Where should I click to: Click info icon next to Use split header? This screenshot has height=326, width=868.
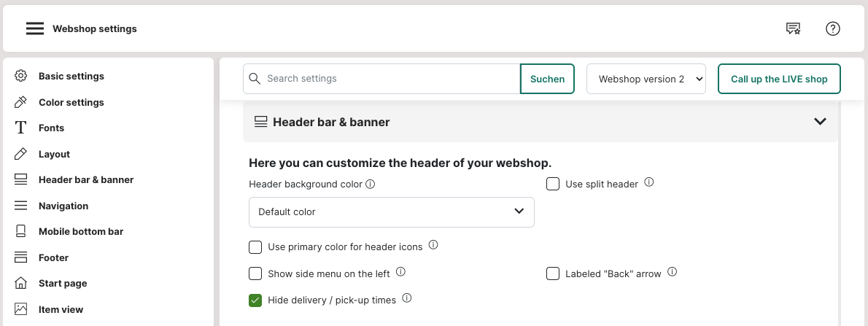tap(649, 183)
